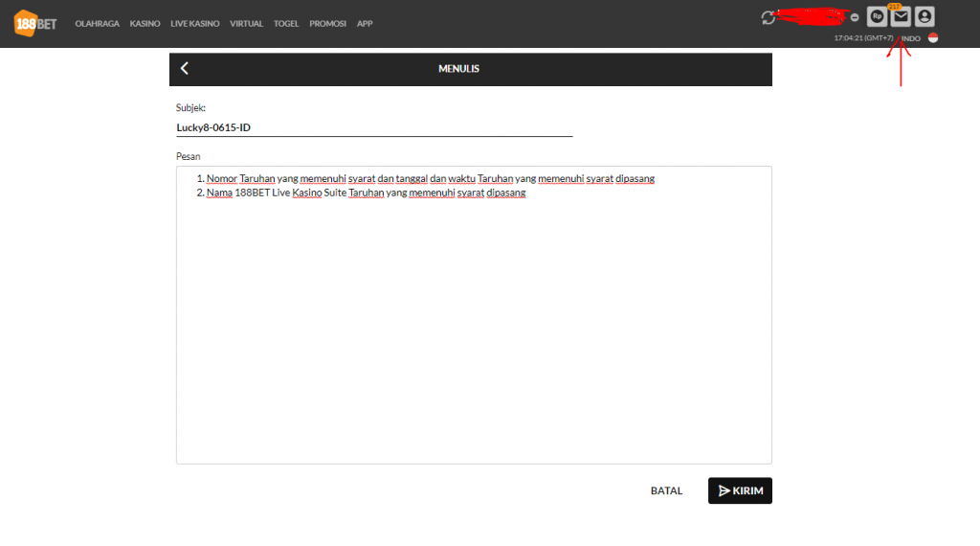Click inside the Pesan message text area

point(474,315)
